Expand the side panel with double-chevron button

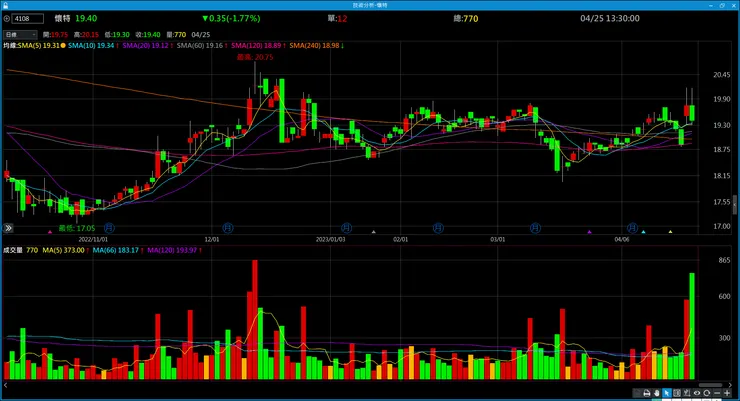pyautogui.click(x=8, y=228)
